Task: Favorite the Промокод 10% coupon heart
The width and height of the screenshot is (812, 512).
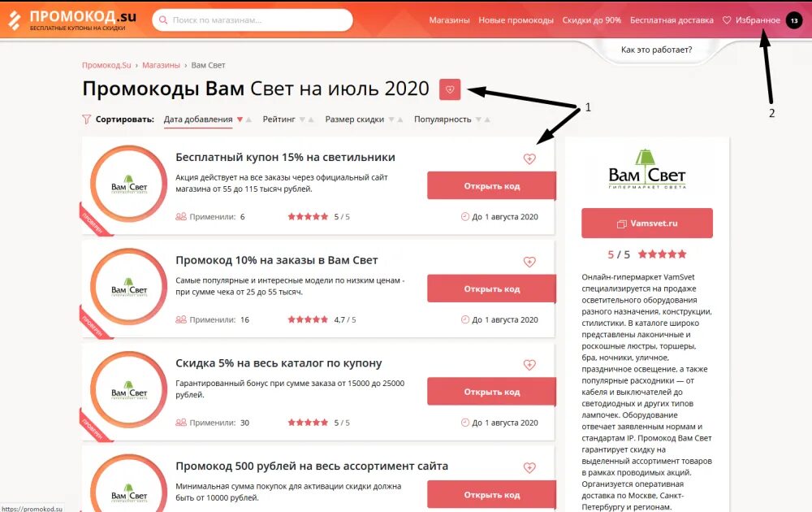Action: click(x=529, y=262)
